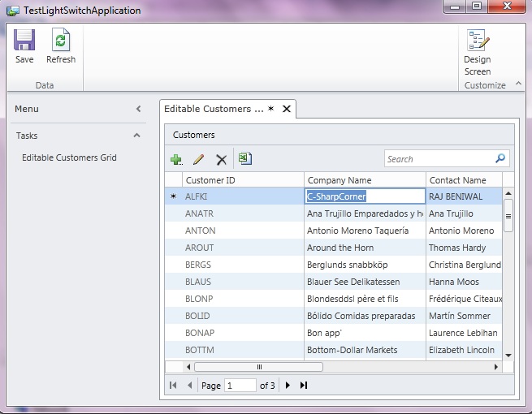Screen dimensions: 532x414
Task: Collapse the ribbon with the chevron
Action: pyautogui.click(x=518, y=83)
